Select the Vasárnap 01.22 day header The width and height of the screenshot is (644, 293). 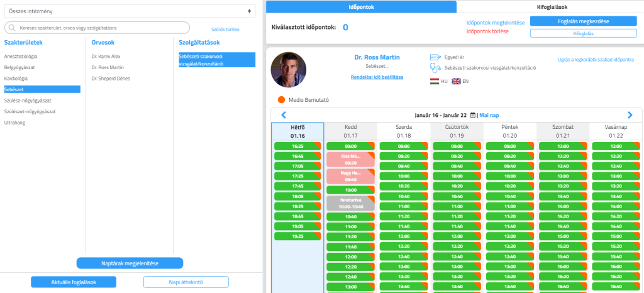point(616,131)
